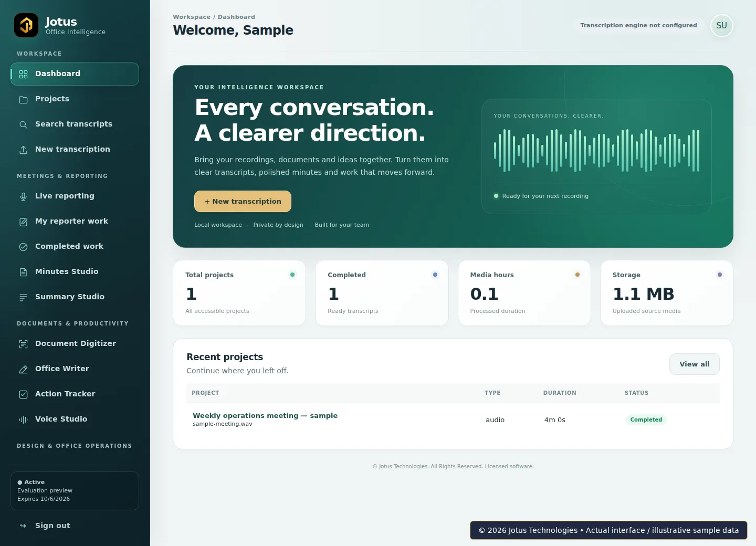The height and width of the screenshot is (546, 756).
Task: Click the Completed work checkmark circle icon
Action: coord(23,247)
